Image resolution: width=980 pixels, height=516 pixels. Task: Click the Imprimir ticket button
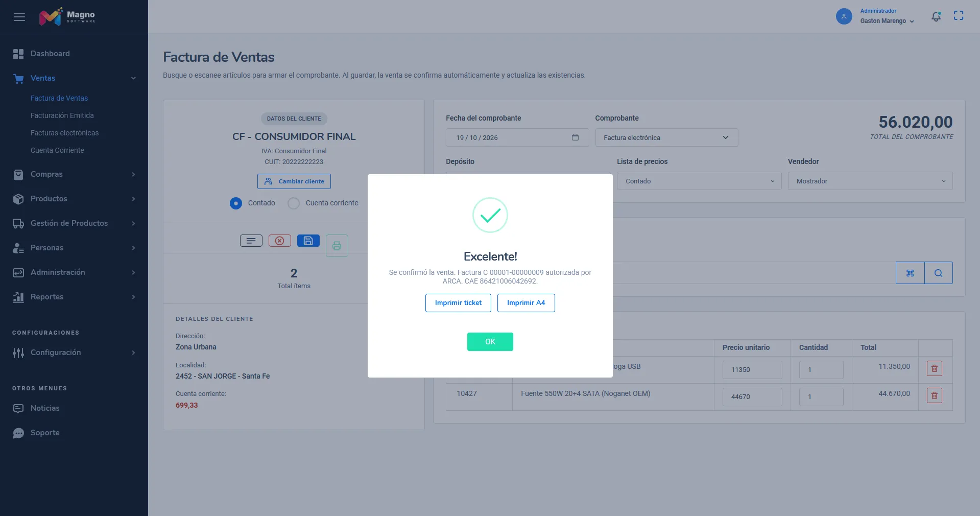(x=458, y=303)
